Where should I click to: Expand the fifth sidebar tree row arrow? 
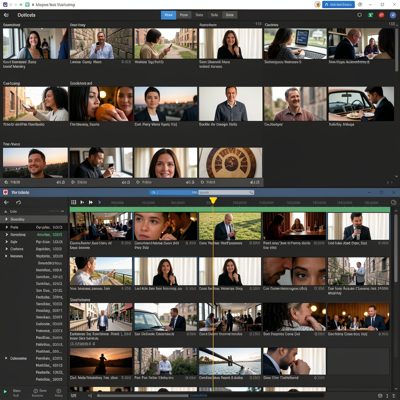6,249
